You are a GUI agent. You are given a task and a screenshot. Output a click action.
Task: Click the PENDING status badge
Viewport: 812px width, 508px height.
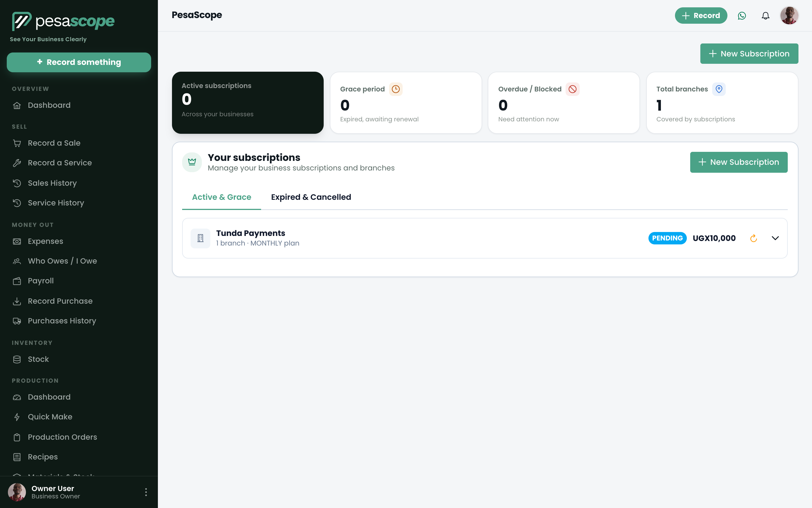pos(667,238)
